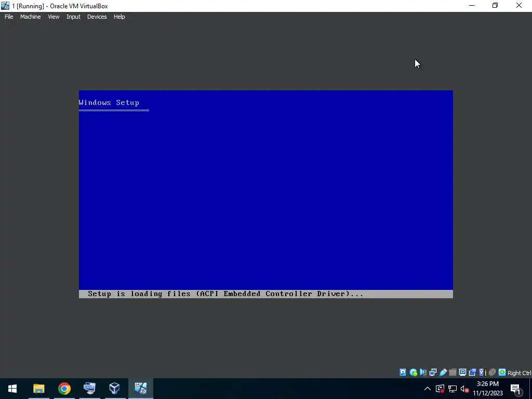Open the Help menu
The width and height of the screenshot is (532, 399).
point(119,17)
